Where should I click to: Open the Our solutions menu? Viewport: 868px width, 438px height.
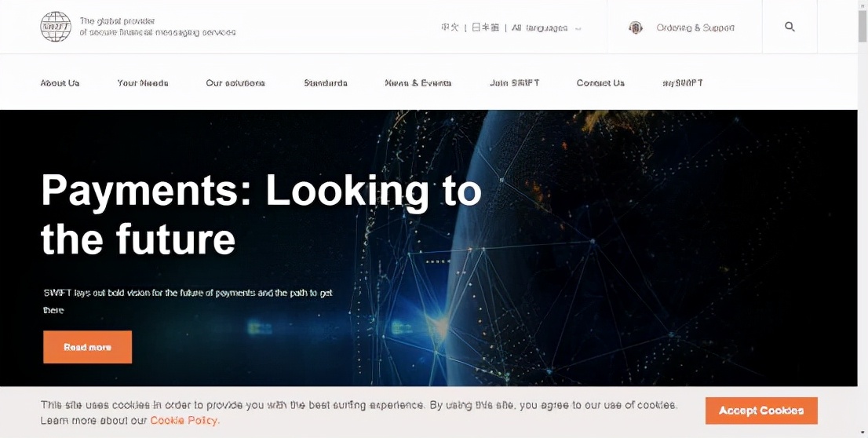pyautogui.click(x=235, y=83)
